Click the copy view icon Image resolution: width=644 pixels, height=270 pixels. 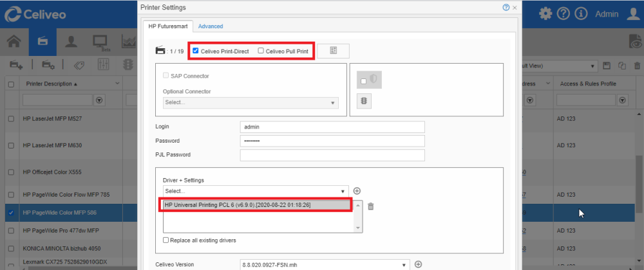tap(622, 66)
